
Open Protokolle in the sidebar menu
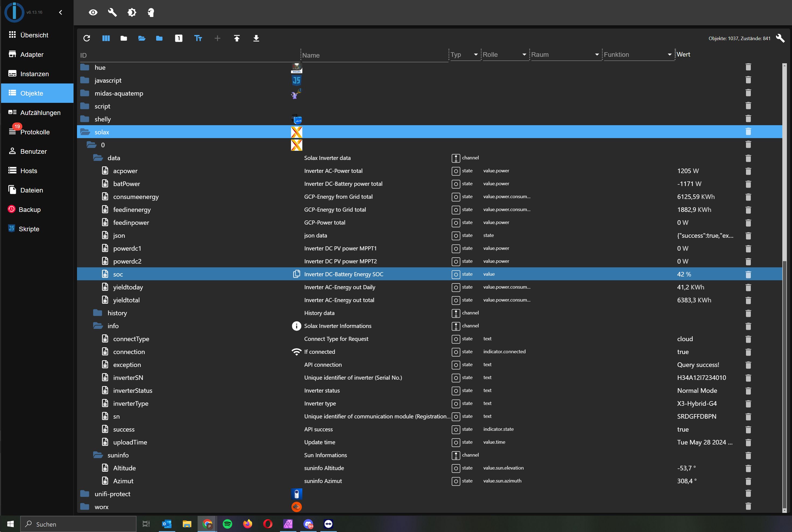pyautogui.click(x=35, y=132)
